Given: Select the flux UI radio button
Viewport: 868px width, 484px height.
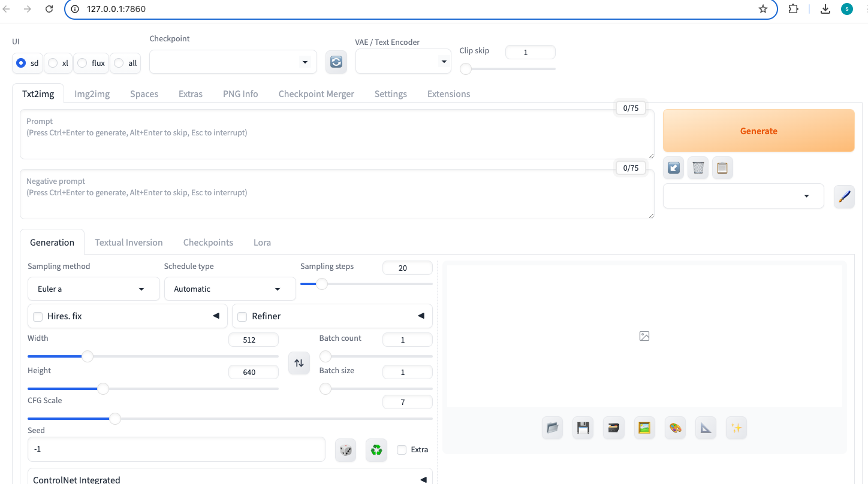Looking at the screenshot, I should pos(82,63).
